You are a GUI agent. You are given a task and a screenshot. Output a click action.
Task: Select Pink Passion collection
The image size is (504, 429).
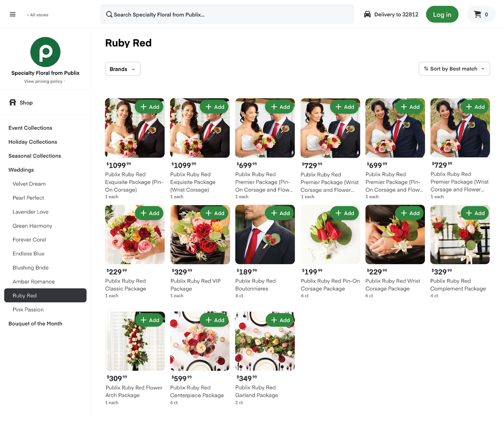[28, 310]
